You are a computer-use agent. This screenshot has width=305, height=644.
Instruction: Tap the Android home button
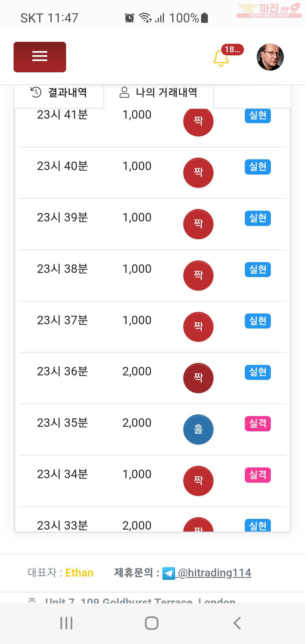tap(152, 623)
